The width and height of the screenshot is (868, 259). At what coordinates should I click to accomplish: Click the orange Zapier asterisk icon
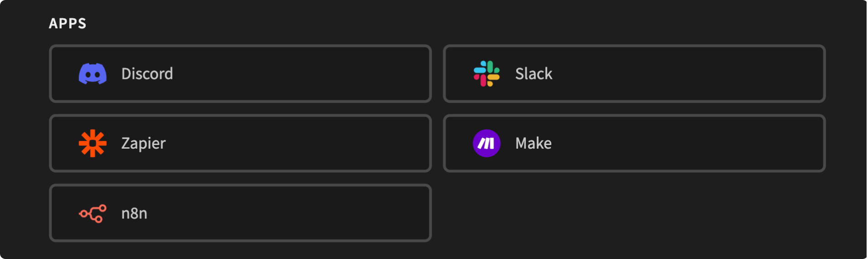tap(93, 143)
